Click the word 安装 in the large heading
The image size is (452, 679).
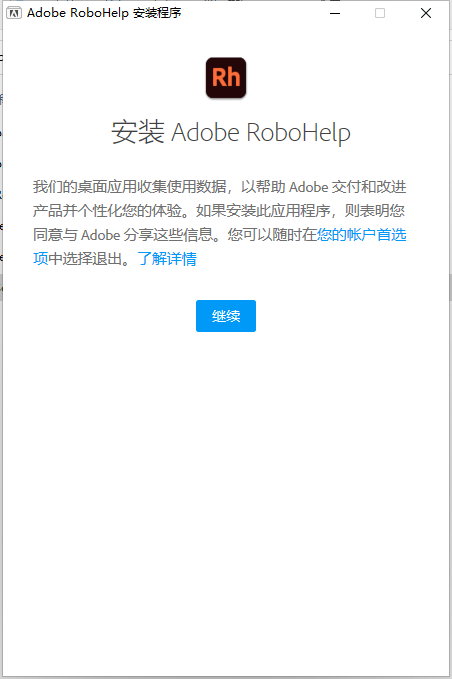[x=138, y=133]
